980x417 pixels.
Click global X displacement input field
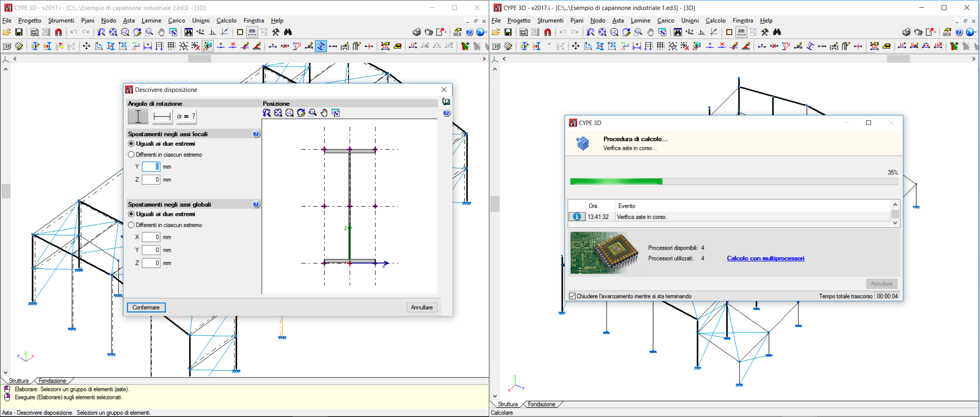[151, 237]
